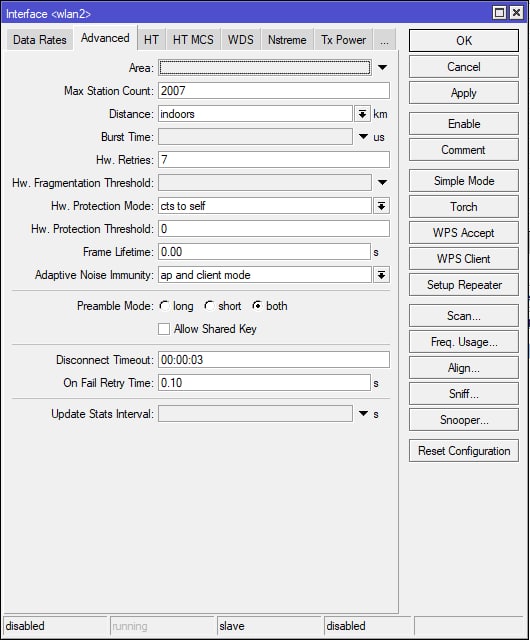Apply the interface settings
This screenshot has width=530, height=640.
(464, 93)
